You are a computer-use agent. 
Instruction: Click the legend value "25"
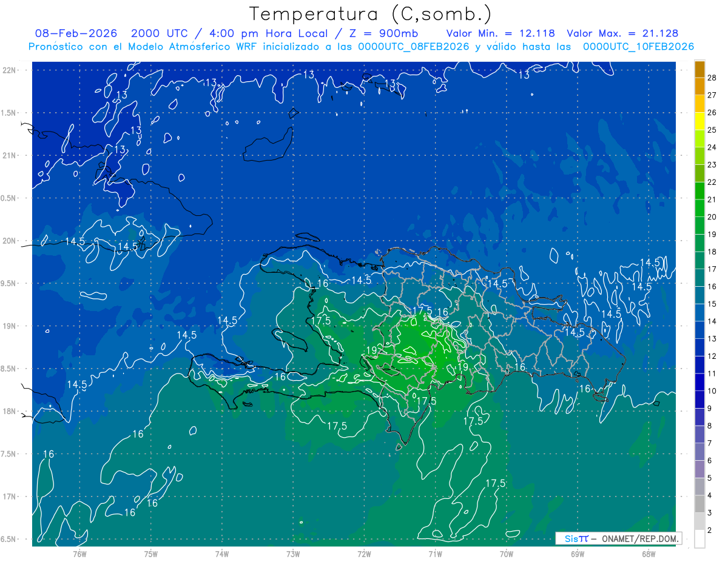click(x=712, y=130)
